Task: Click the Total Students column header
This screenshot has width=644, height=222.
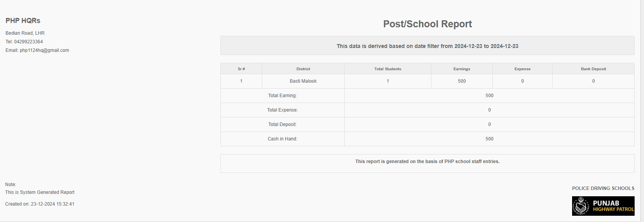Action: (388, 69)
